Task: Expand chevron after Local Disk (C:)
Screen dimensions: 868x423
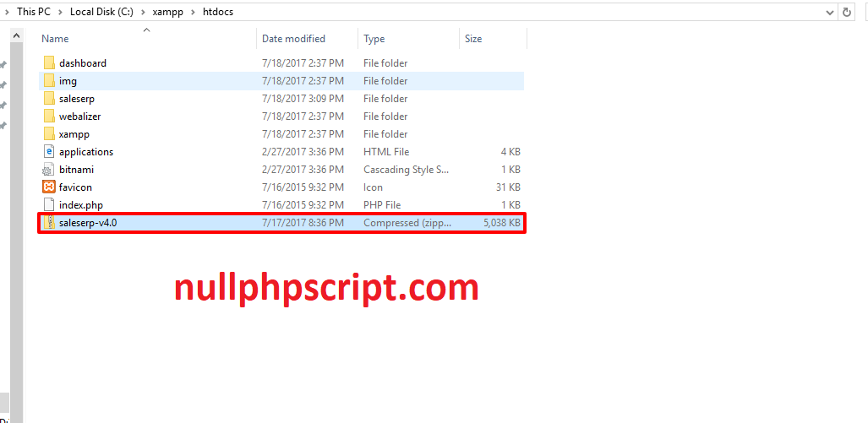Action: (143, 12)
